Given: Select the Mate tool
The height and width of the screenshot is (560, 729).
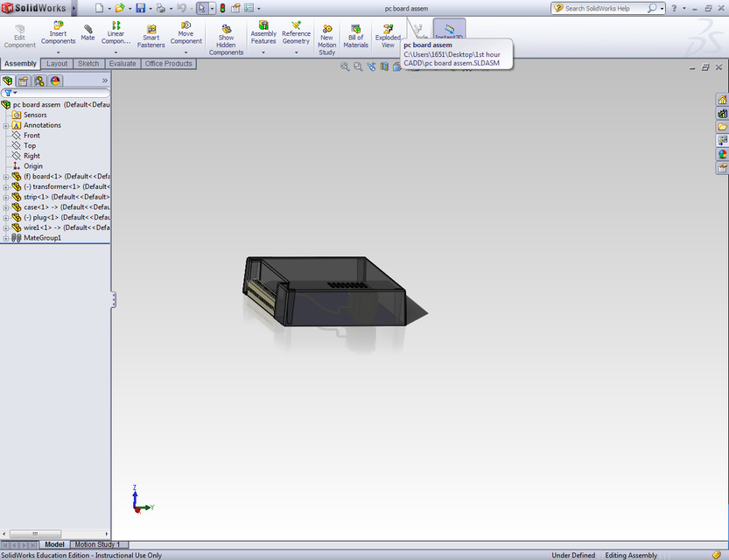Looking at the screenshot, I should point(88,33).
